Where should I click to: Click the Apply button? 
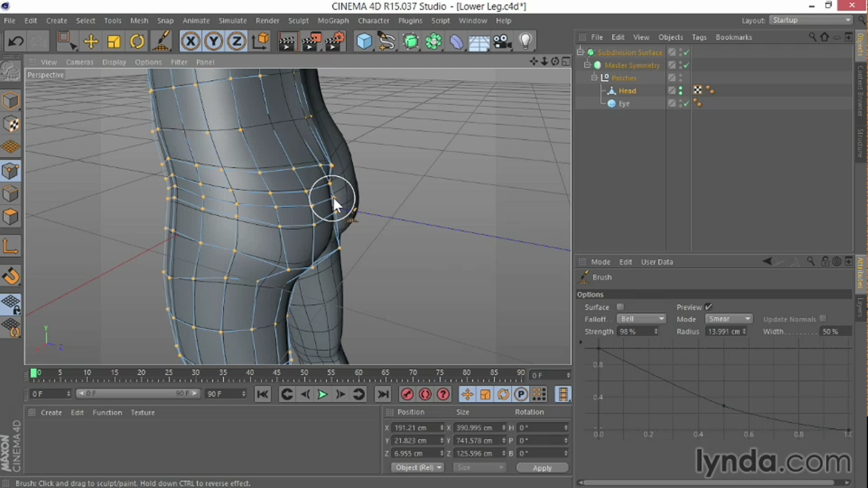point(542,467)
